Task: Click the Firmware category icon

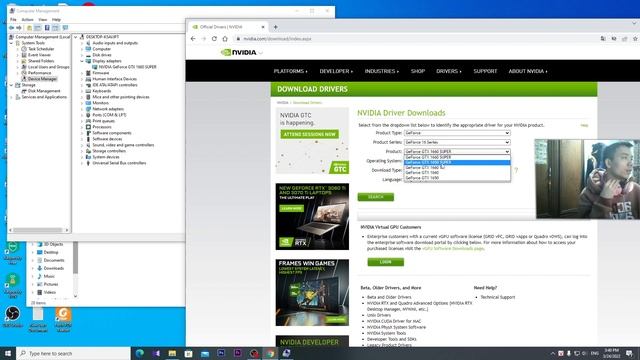Action: 88,73
